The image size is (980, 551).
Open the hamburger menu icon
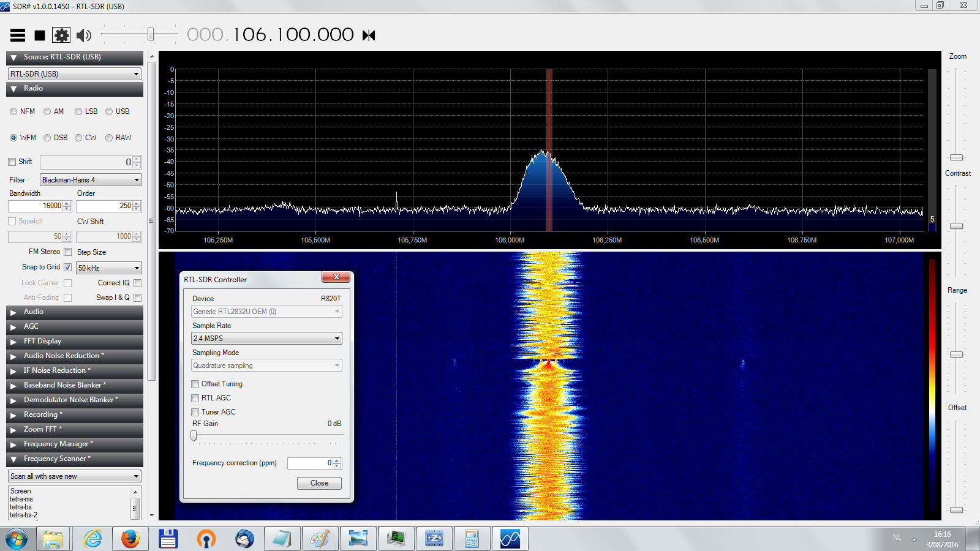[x=18, y=36]
